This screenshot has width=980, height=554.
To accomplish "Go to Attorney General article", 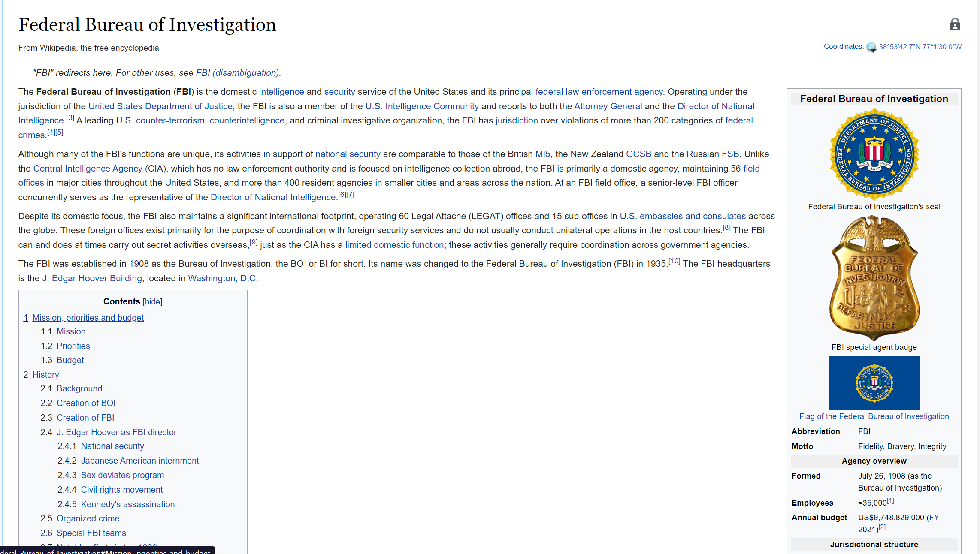I will click(608, 106).
